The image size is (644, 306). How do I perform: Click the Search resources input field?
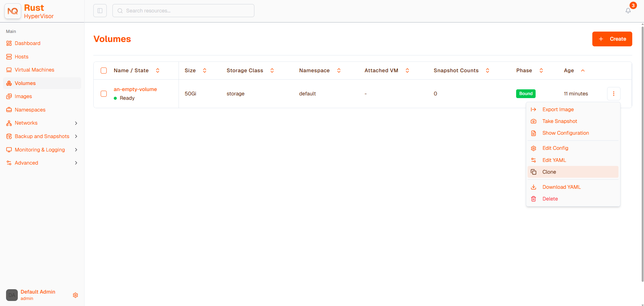[183, 11]
